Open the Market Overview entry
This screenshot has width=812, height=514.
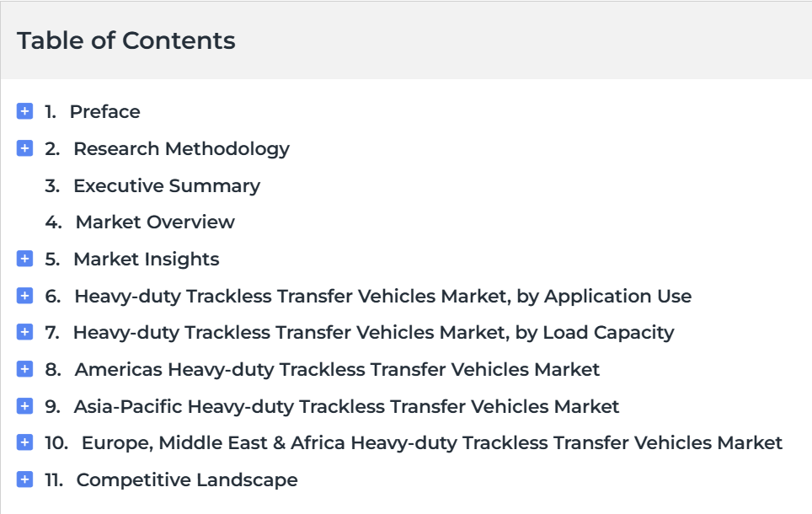[x=155, y=222]
